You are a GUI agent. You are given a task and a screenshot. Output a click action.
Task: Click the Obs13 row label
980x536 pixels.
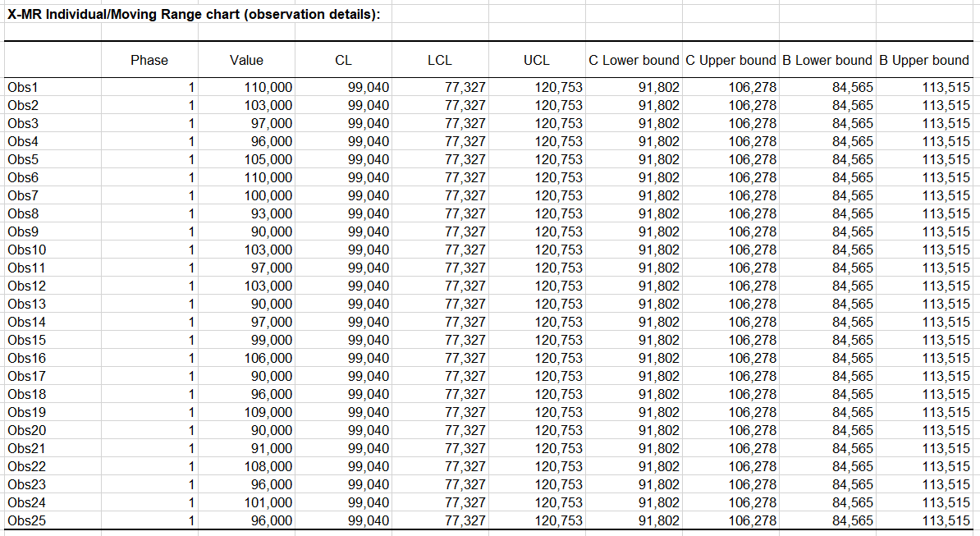point(26,304)
